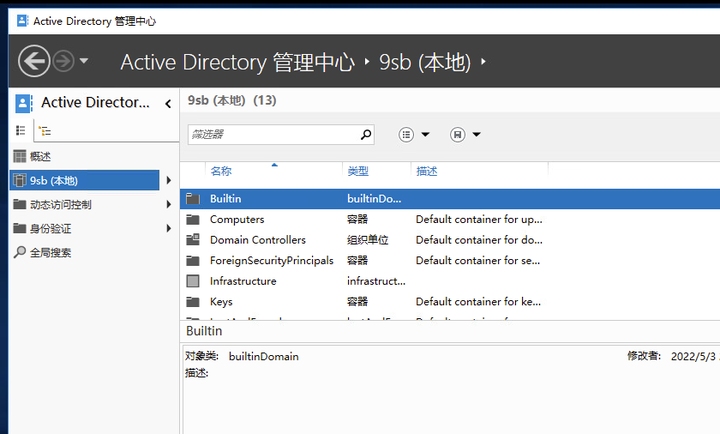The image size is (720, 434).
Task: Sort by the 类型 column header
Action: 357,171
